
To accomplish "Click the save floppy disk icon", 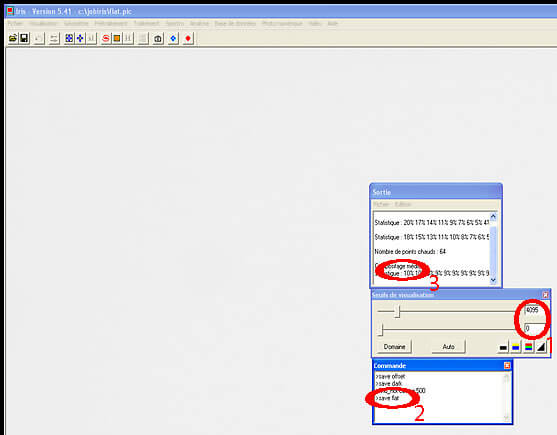I will pos(24,38).
